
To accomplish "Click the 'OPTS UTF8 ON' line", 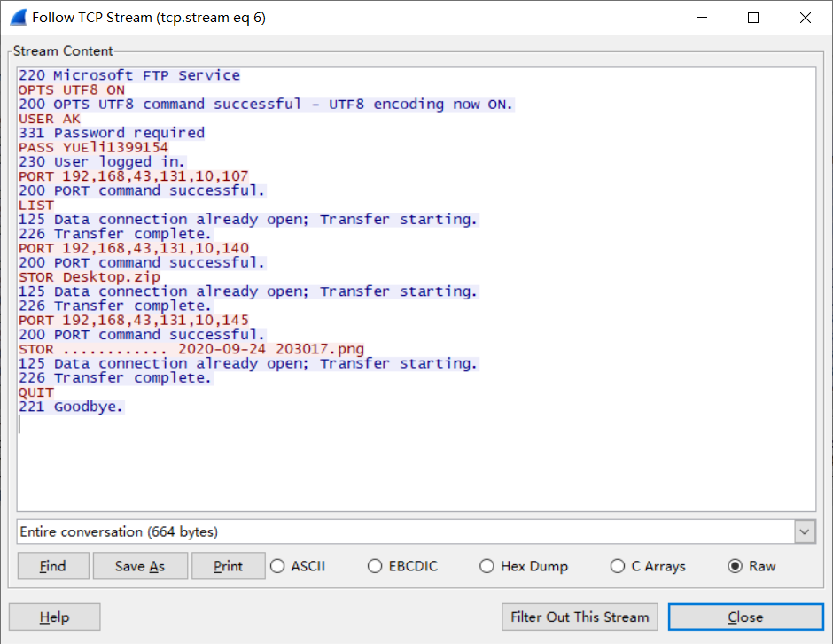I will coord(72,89).
